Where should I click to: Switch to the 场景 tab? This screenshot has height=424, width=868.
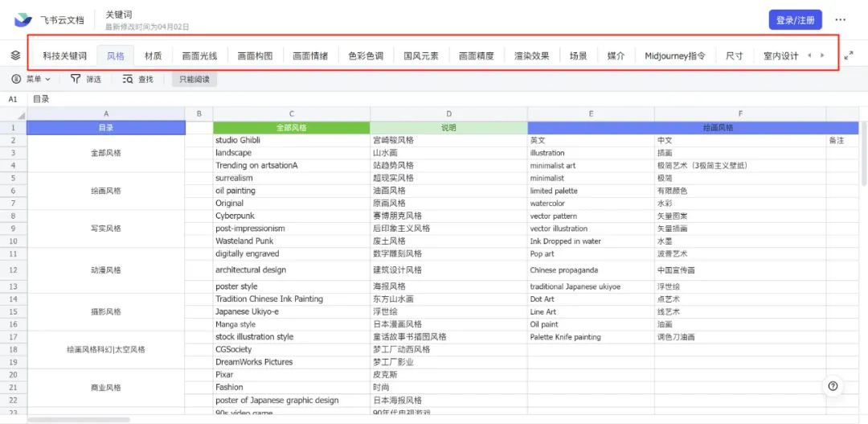coord(579,56)
